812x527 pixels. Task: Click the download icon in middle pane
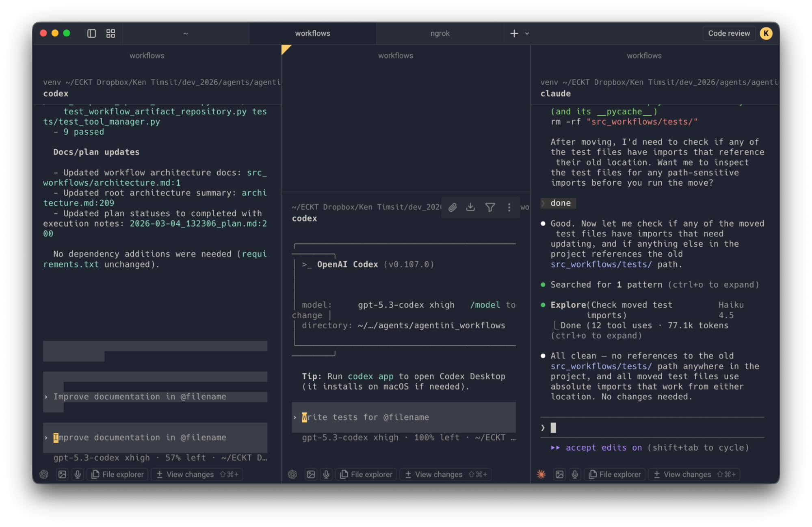click(470, 207)
